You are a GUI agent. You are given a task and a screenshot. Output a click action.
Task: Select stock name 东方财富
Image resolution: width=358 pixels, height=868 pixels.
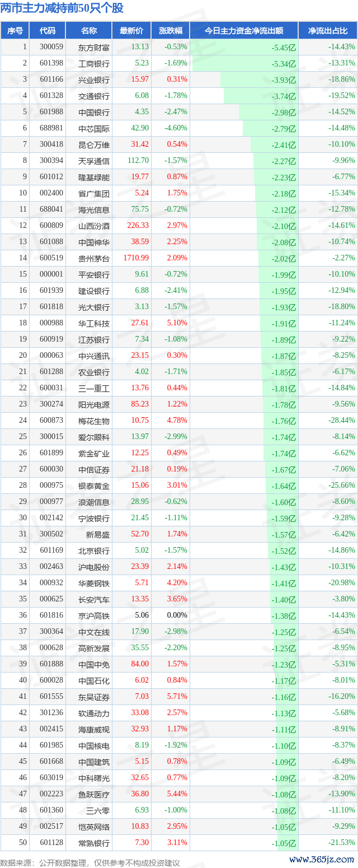click(94, 48)
